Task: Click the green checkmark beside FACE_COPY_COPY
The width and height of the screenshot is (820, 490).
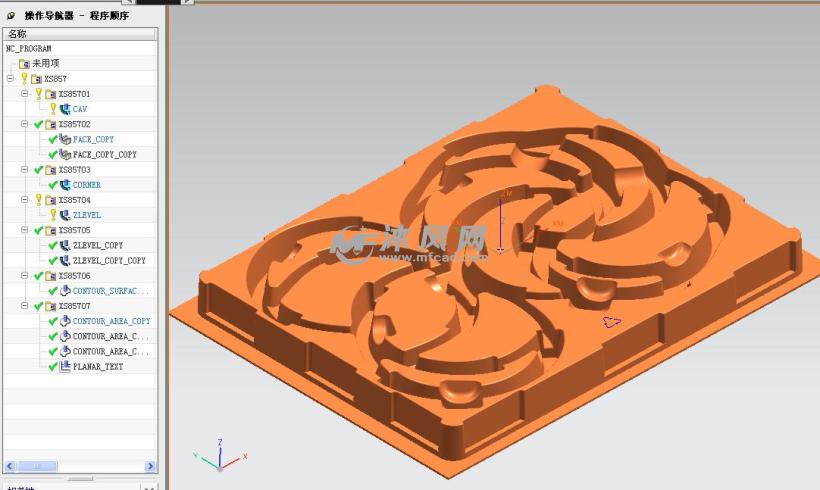Action: pyautogui.click(x=53, y=155)
